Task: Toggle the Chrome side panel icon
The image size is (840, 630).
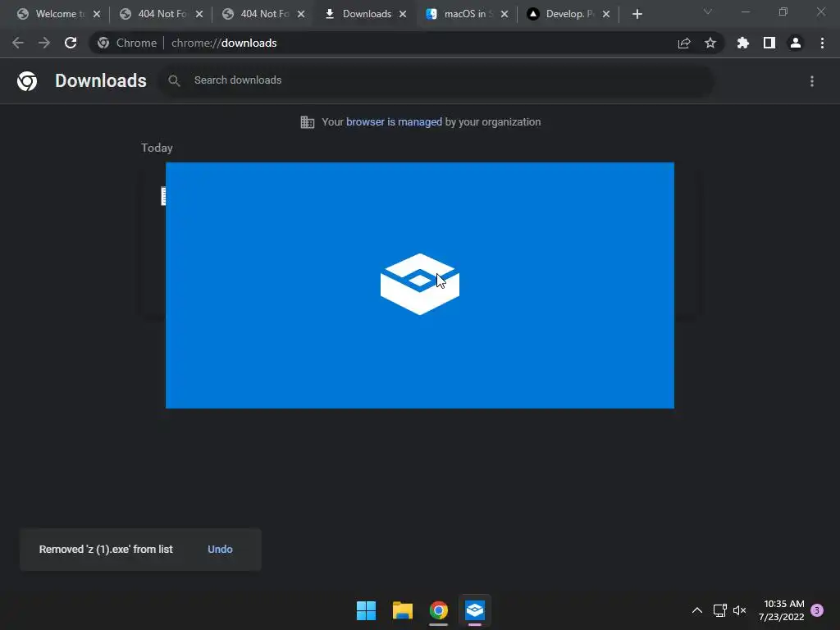Action: [769, 43]
